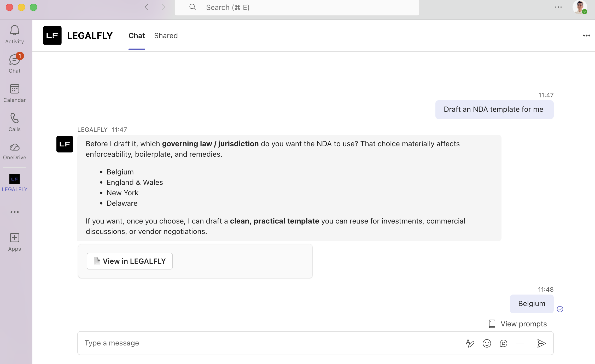Open View prompts link
595x364 pixels.
pos(518,324)
